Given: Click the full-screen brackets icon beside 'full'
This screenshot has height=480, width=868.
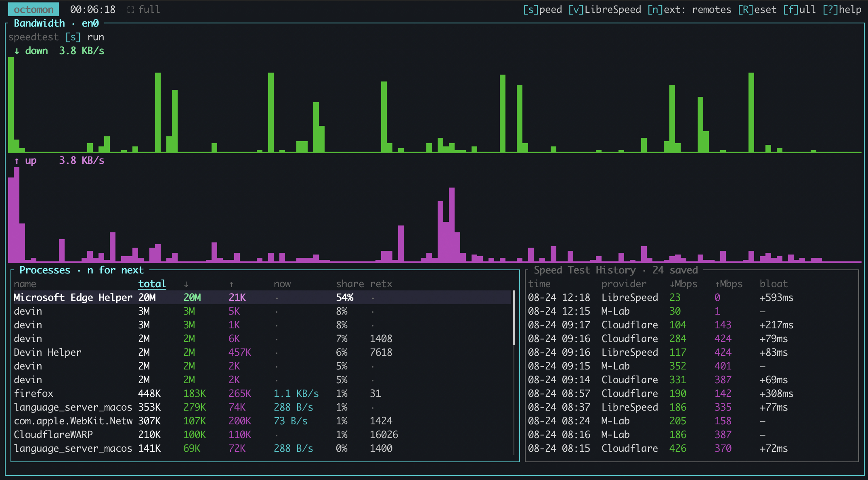Looking at the screenshot, I should (x=130, y=10).
